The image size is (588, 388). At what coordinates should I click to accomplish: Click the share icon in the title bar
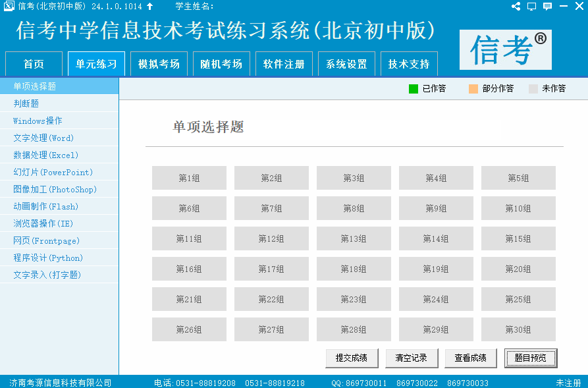516,7
